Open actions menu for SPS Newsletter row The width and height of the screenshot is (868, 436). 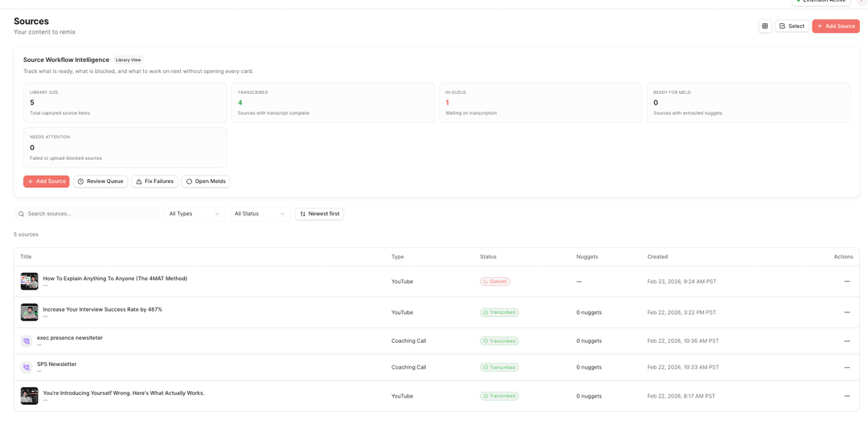pyautogui.click(x=847, y=368)
